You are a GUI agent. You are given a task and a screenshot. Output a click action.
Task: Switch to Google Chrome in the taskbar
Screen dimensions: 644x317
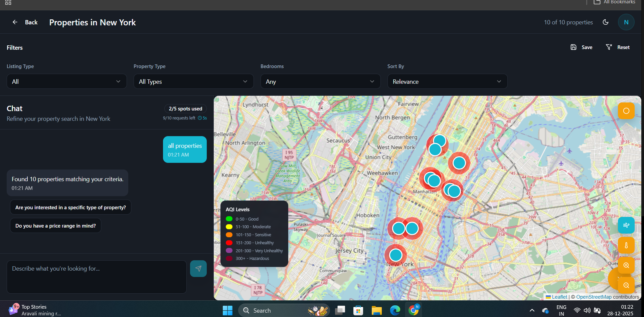(x=414, y=310)
